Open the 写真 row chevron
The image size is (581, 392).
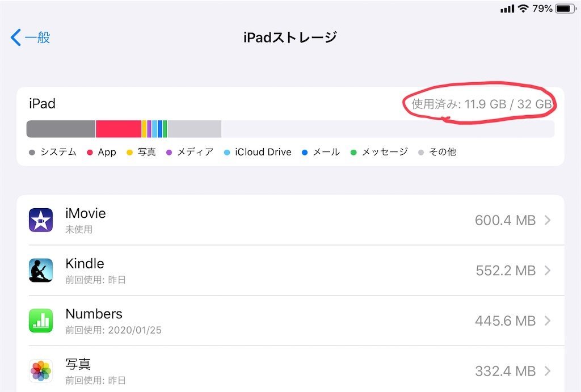[x=548, y=371]
